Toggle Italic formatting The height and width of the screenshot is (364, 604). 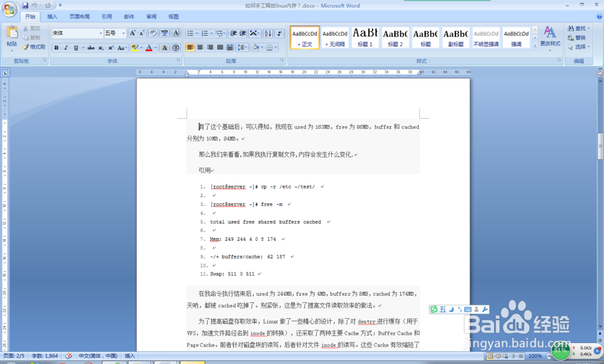pos(66,48)
